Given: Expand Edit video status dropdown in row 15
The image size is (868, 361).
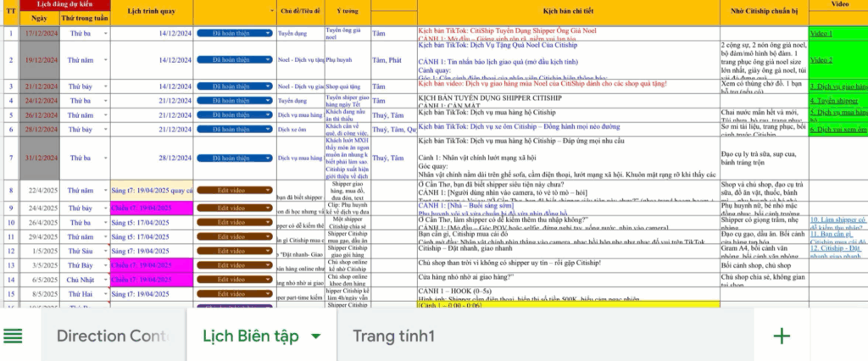Looking at the screenshot, I should tap(235, 294).
